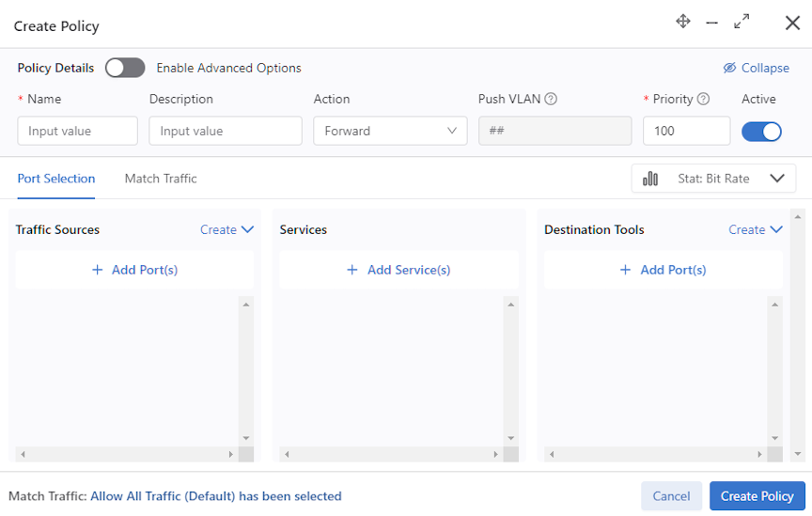Turn off the Active switch
Viewport: 812px width, 516px height.
(761, 132)
